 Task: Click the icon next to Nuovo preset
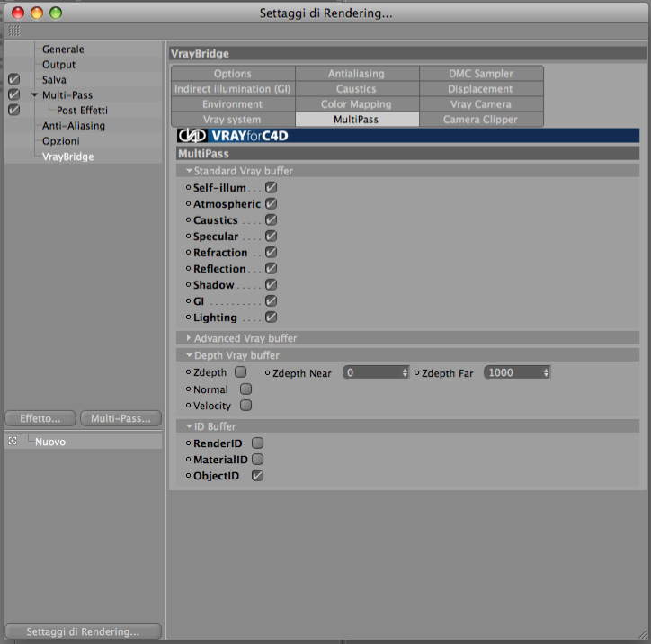coord(13,441)
